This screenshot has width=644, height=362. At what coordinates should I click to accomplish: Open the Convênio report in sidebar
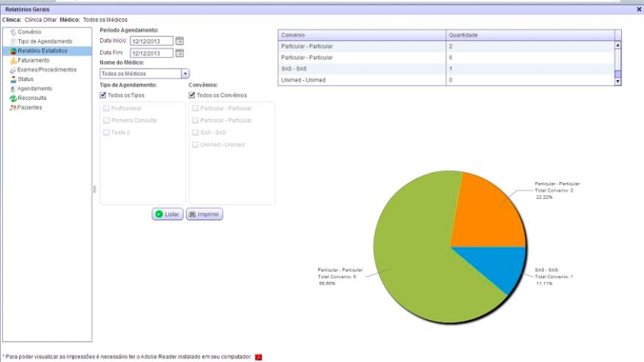tap(29, 32)
